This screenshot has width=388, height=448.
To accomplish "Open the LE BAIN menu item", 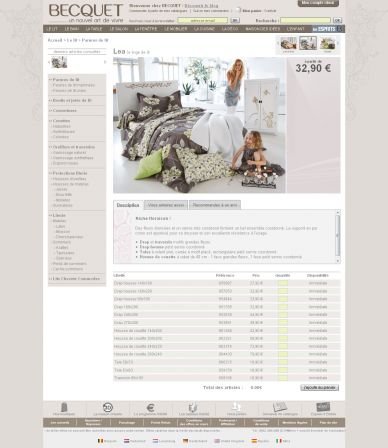I will (x=72, y=29).
